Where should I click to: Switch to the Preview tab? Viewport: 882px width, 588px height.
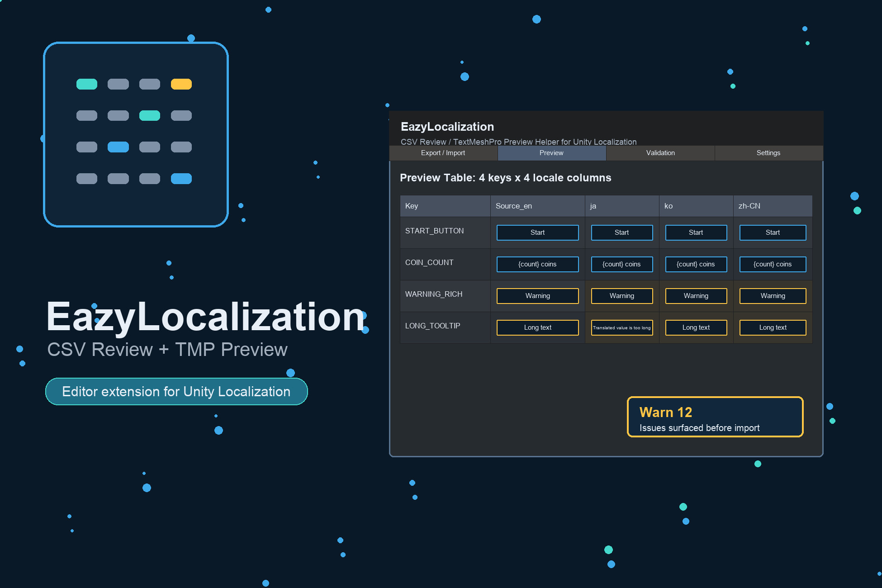[552, 153]
